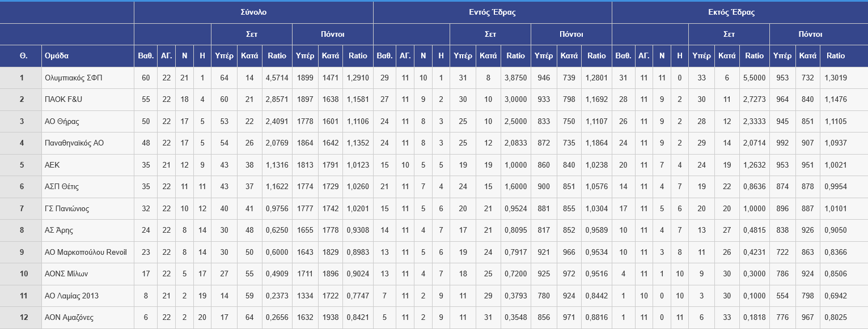The image size is (868, 329).
Task: Click on Παναθηναϊκός ΑΟ in the standings
Action: tap(74, 143)
